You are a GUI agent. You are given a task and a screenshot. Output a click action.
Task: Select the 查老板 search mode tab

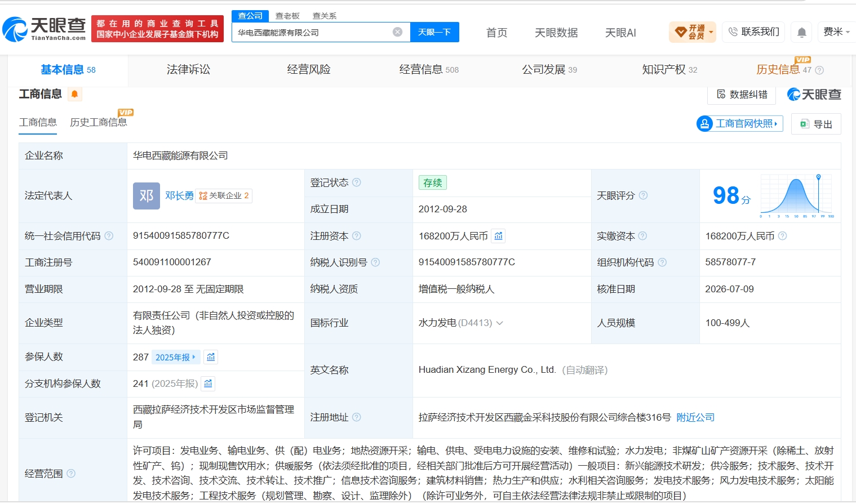(x=287, y=16)
